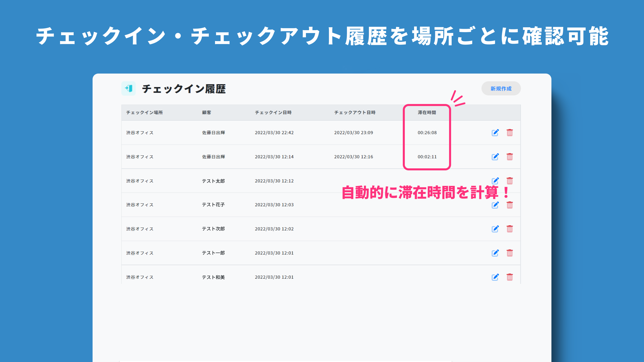
Task: Delete the 22:42 佐藤日出輝 check-in record
Action: [509, 133]
